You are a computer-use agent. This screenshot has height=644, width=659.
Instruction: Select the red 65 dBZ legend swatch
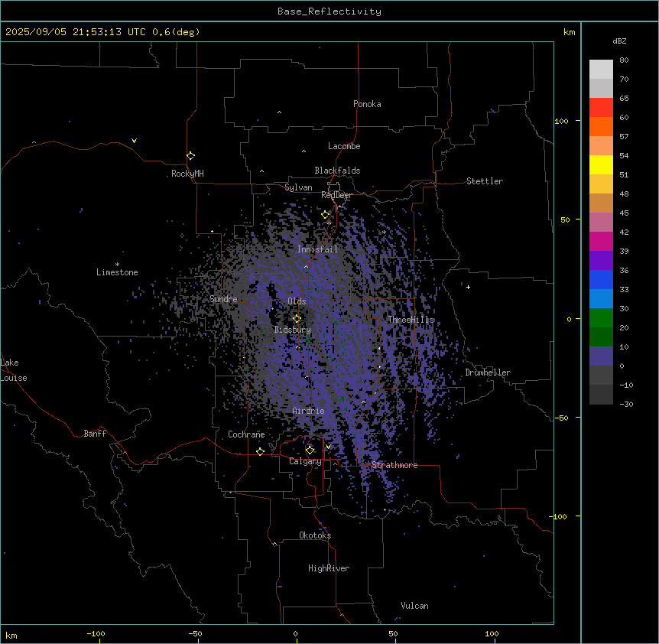tap(601, 108)
